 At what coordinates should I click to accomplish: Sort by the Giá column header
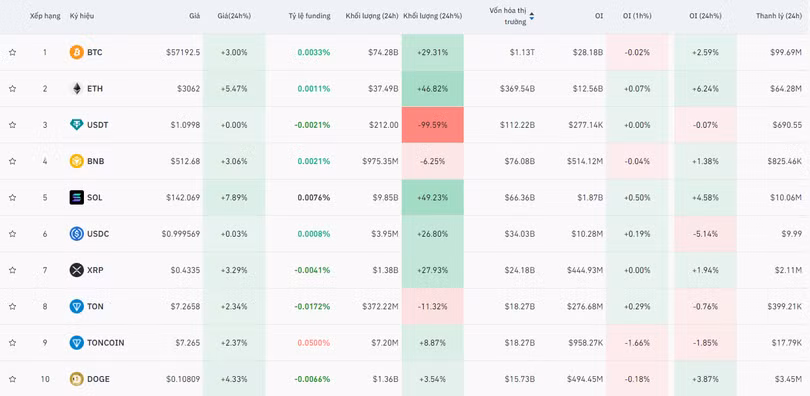[x=194, y=16]
